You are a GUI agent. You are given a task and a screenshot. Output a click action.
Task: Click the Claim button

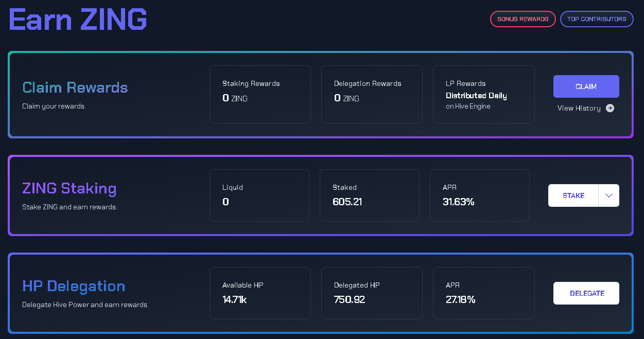586,86
